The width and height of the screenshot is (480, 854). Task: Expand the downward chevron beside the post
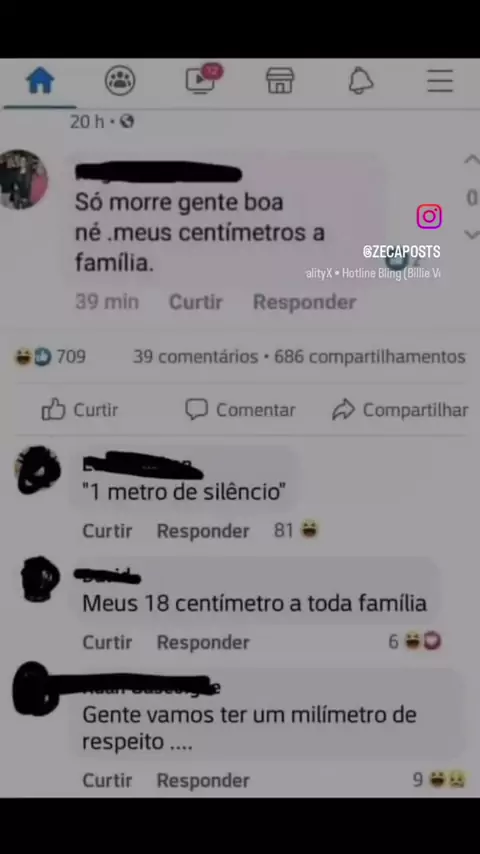471,234
